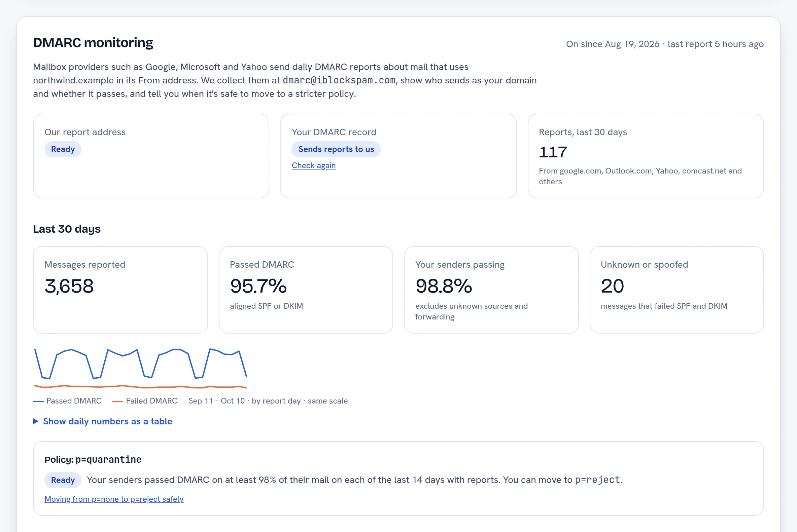
Task: Click the 'Last 30 days' section heading
Action: click(67, 229)
